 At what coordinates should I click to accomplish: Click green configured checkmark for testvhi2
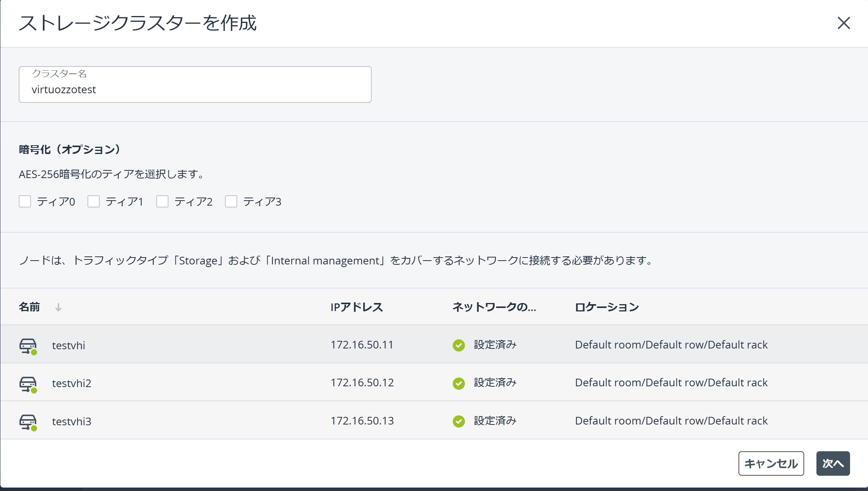[x=458, y=383]
